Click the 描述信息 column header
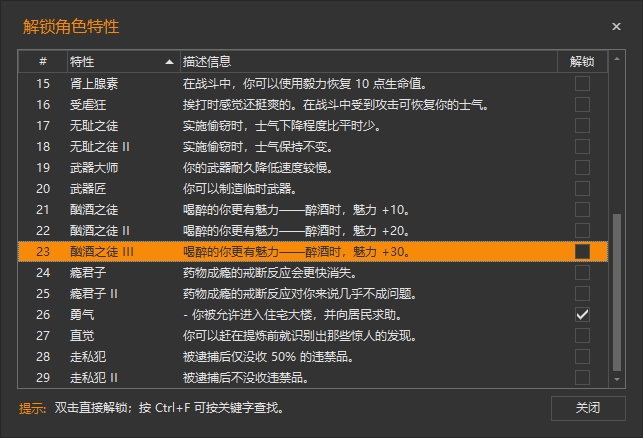Viewport: 643px width, 438px height. tap(369, 62)
